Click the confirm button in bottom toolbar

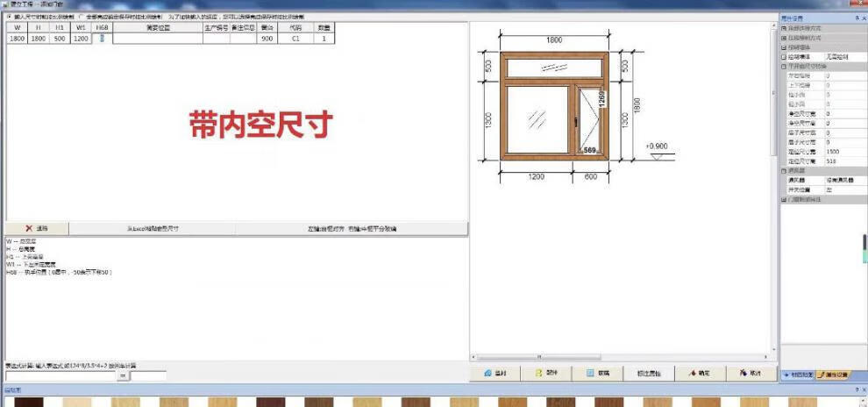click(x=699, y=373)
